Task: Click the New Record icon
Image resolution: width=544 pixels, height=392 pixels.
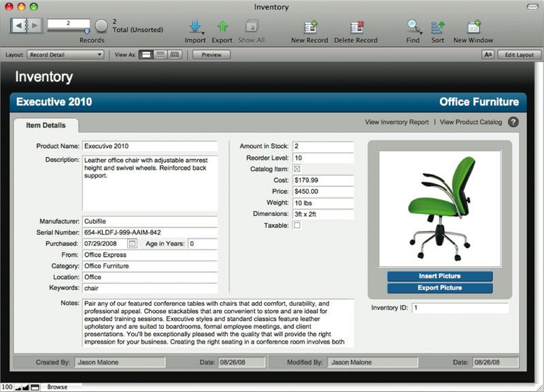Action: point(309,27)
